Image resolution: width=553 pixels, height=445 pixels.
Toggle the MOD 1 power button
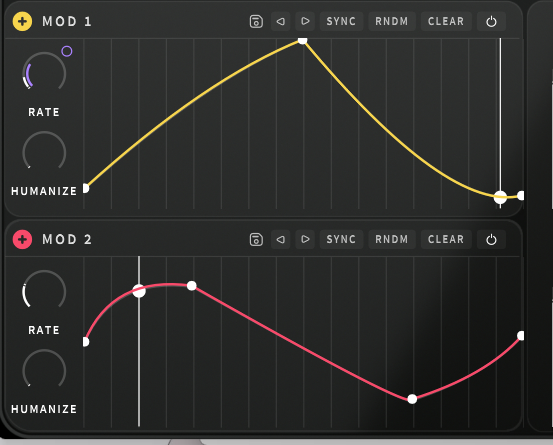491,22
